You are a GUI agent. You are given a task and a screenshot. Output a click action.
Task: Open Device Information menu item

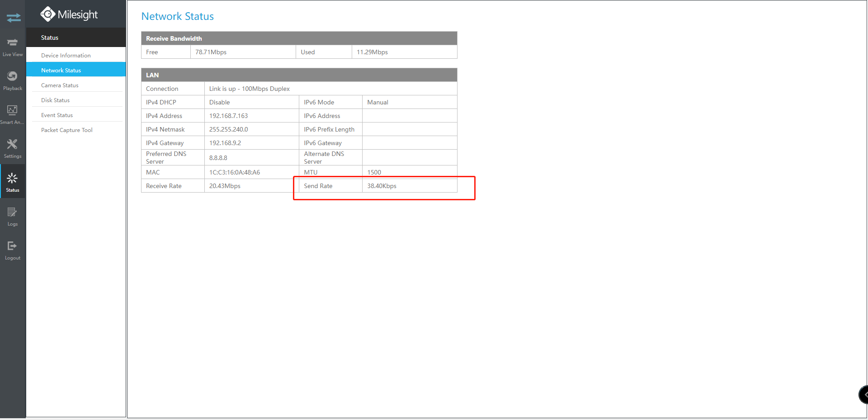[66, 55]
